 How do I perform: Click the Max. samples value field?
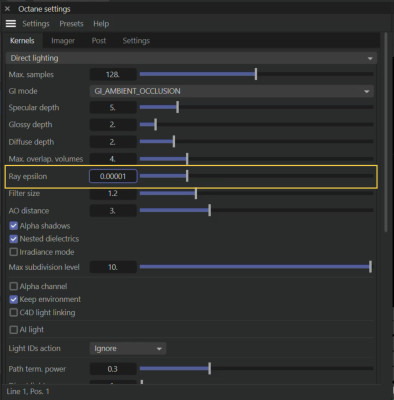pos(113,74)
